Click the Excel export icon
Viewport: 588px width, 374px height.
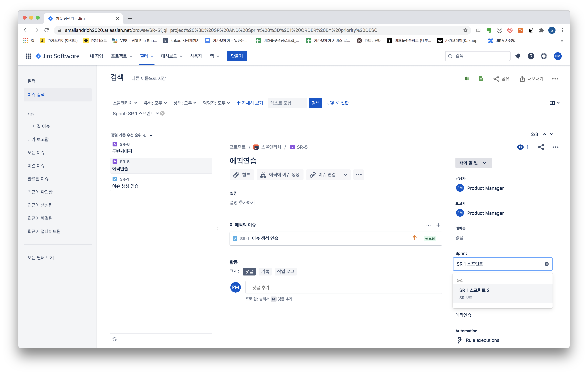467,79
